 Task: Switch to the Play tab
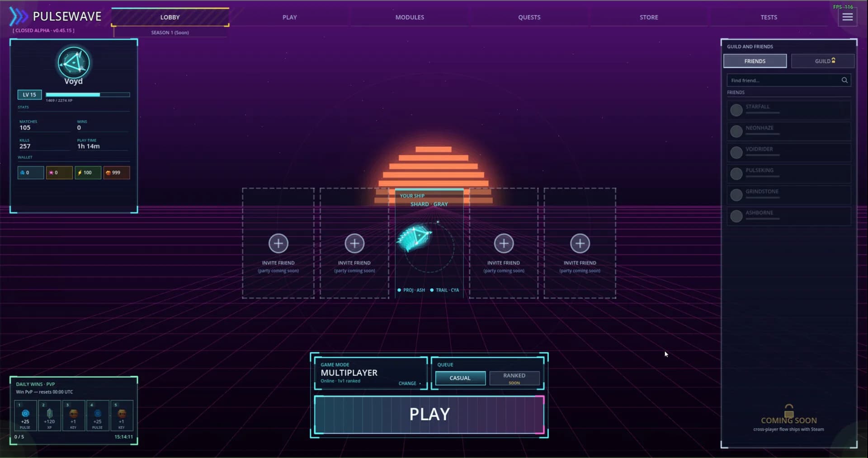[290, 17]
